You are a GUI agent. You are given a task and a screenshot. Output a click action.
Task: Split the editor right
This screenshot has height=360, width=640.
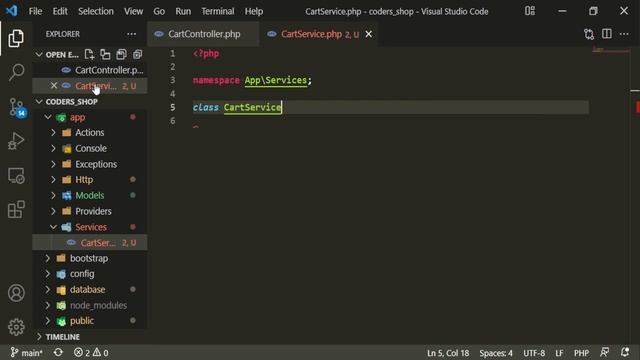(607, 34)
